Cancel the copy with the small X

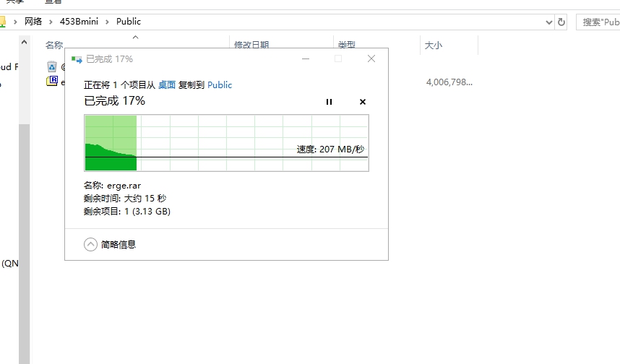363,102
